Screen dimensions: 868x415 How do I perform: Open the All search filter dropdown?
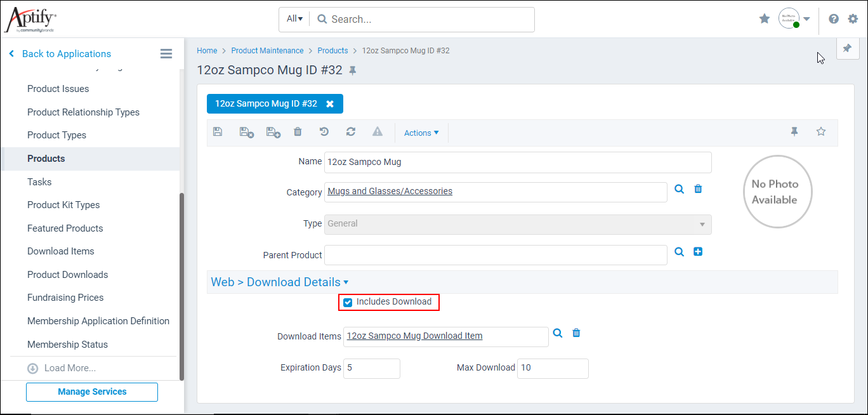pos(294,18)
